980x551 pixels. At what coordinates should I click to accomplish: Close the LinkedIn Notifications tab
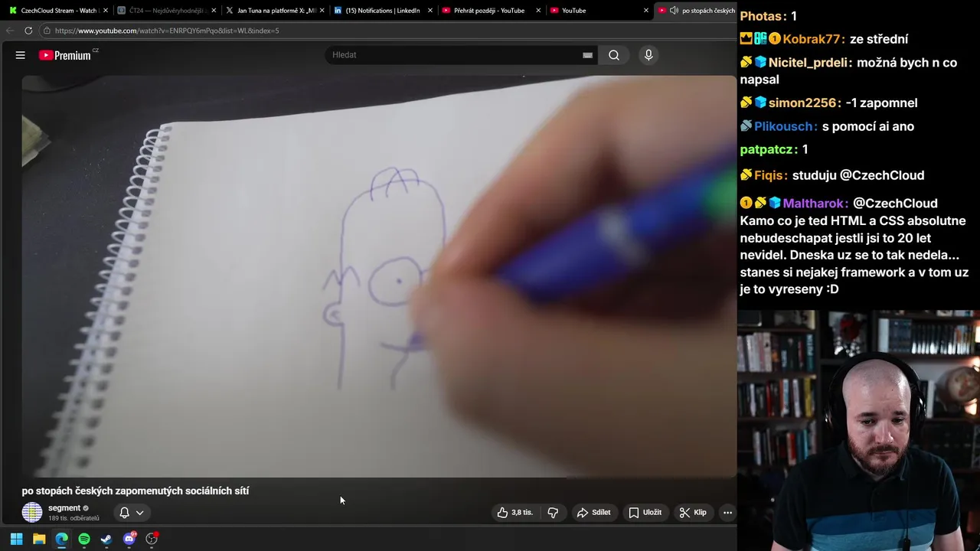(430, 11)
